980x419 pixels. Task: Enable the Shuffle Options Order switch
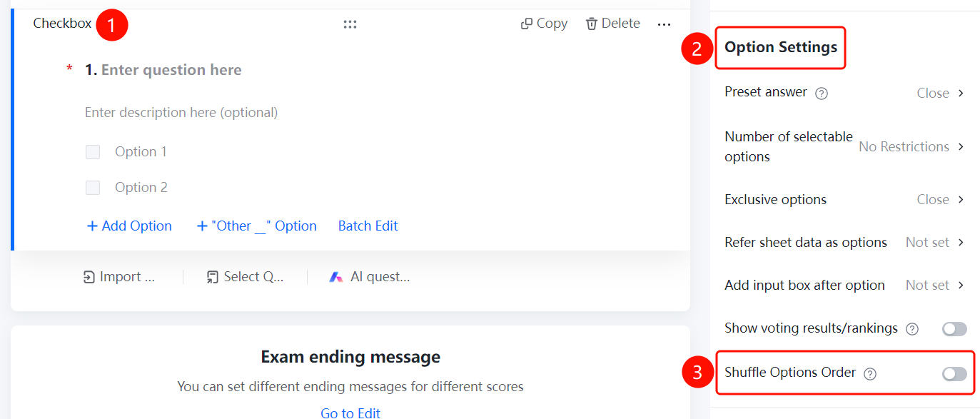[954, 373]
